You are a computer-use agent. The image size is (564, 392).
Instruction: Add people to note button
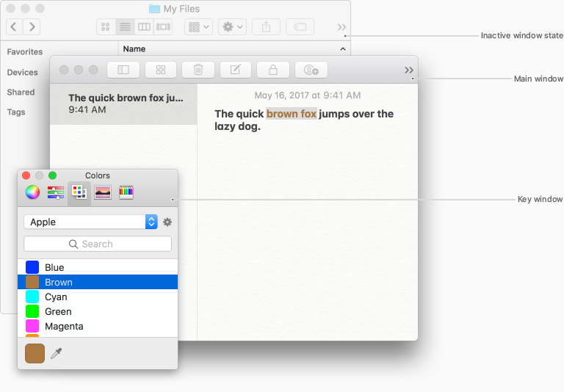(x=311, y=70)
